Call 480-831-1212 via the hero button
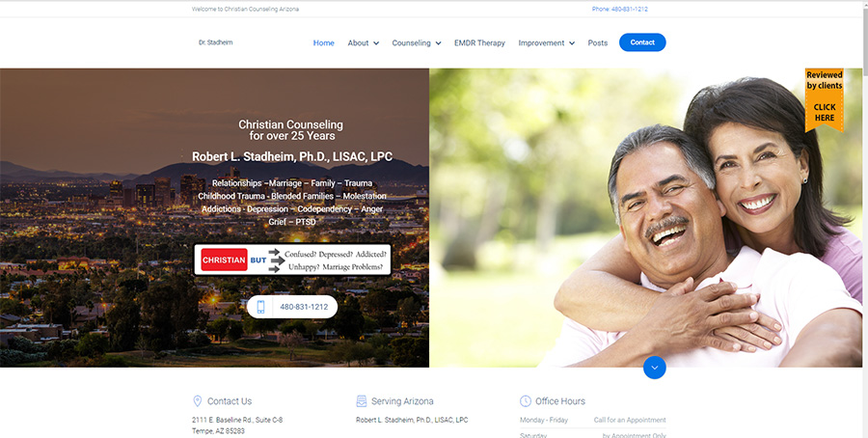This screenshot has width=868, height=438. [292, 307]
